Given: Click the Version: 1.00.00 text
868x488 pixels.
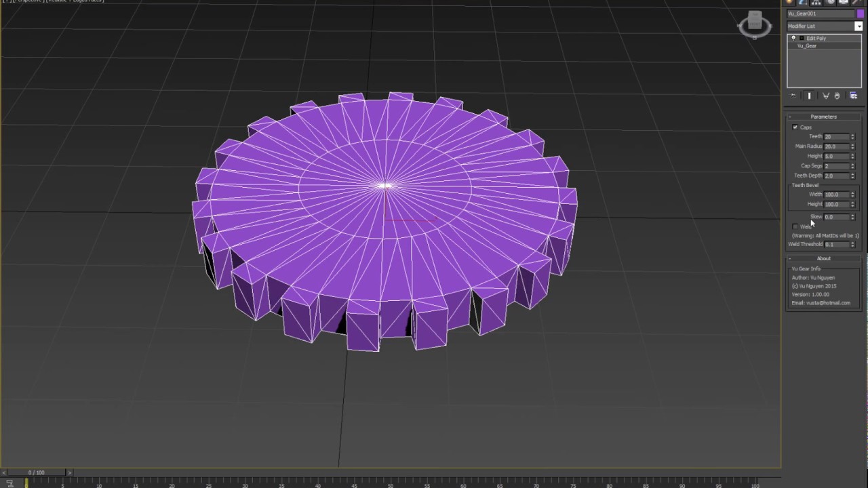Looking at the screenshot, I should (810, 294).
